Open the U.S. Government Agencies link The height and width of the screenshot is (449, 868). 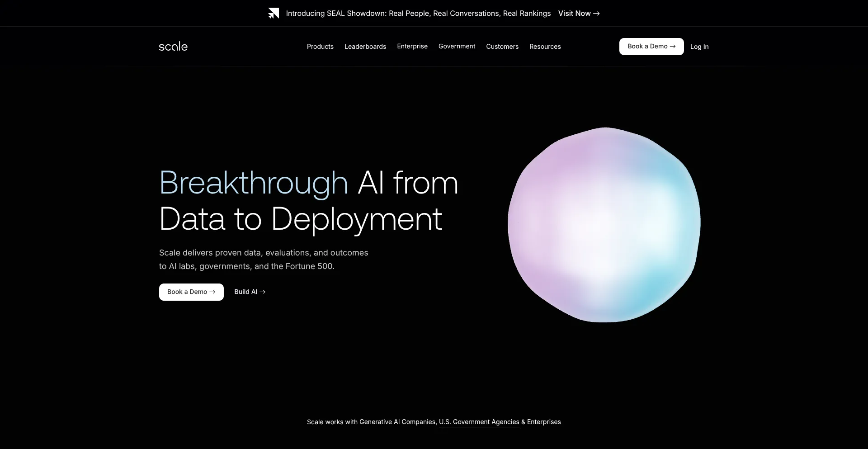479,422
